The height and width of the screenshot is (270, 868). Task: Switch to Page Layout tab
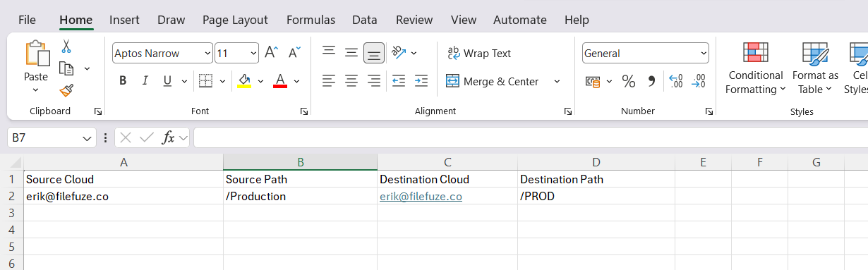235,20
